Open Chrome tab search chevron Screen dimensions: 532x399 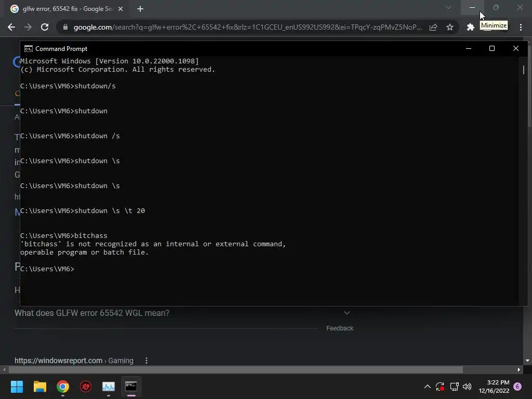448,7
